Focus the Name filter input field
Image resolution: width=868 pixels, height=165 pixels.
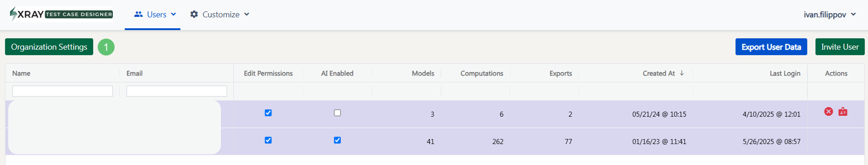tap(62, 91)
